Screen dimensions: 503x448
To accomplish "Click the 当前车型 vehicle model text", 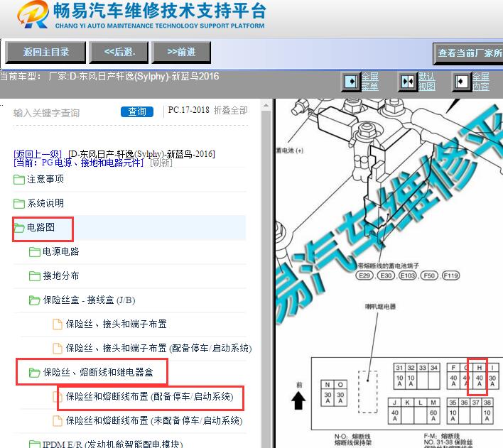I will click(109, 77).
